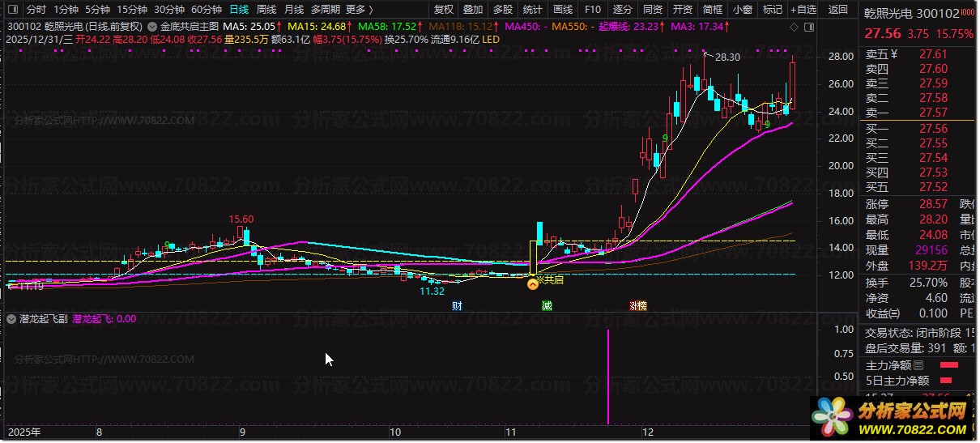Screen dimensions: 980x443
Task: Open the 主力净额 detail icon
Action: pos(918,365)
